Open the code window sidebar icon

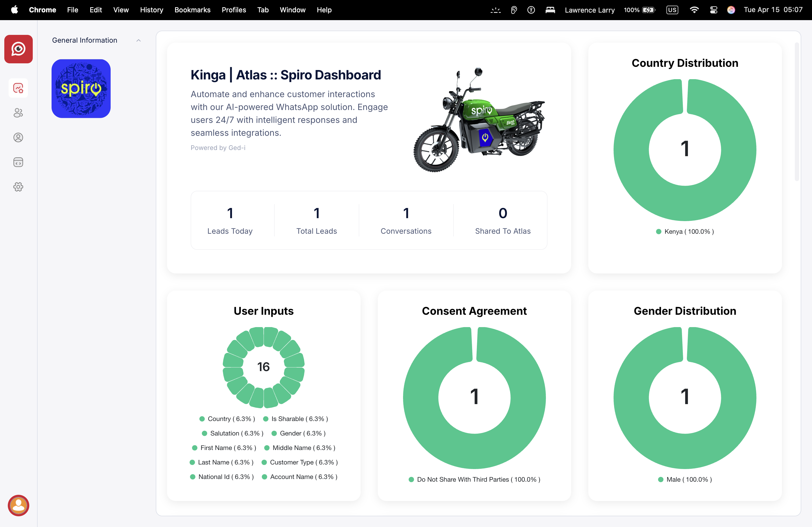19,162
